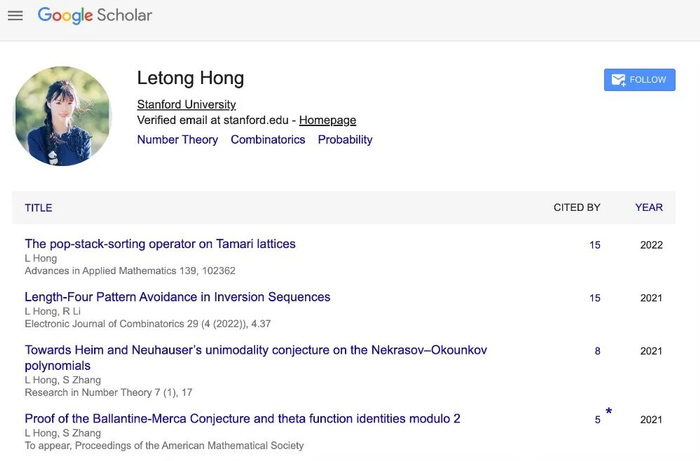700x461 pixels.
Task: View 8 citations of the Nekrasov–Okounkov paper
Action: [598, 351]
